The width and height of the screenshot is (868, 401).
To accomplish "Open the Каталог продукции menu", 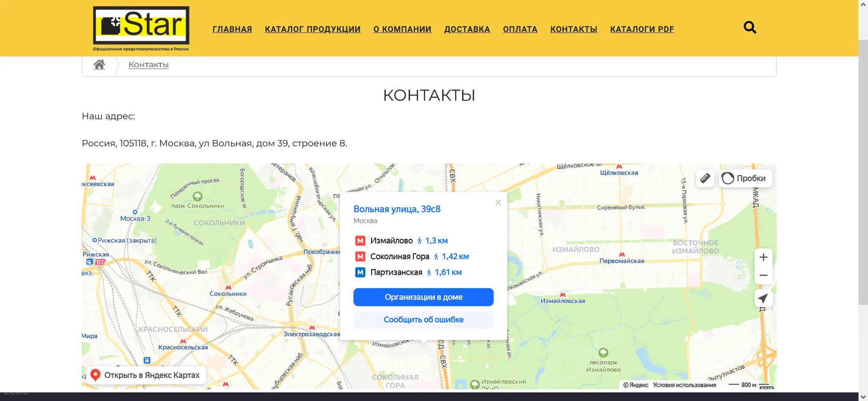I will point(312,29).
